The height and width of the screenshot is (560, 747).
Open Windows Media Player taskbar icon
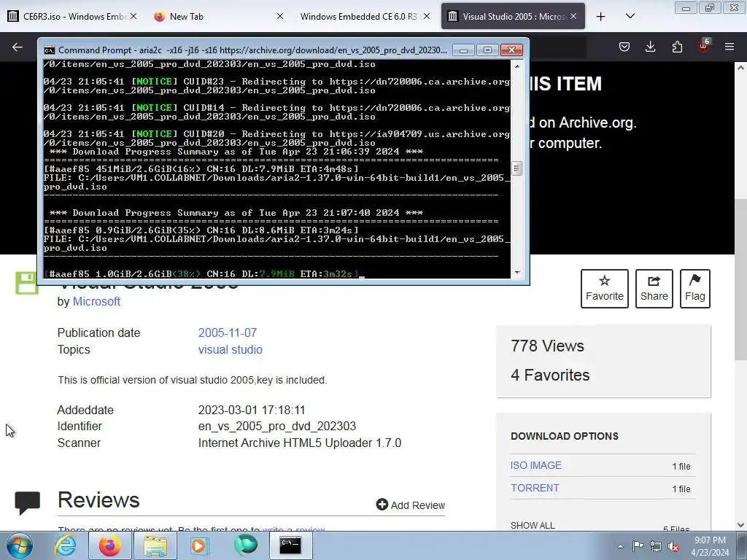click(x=200, y=545)
